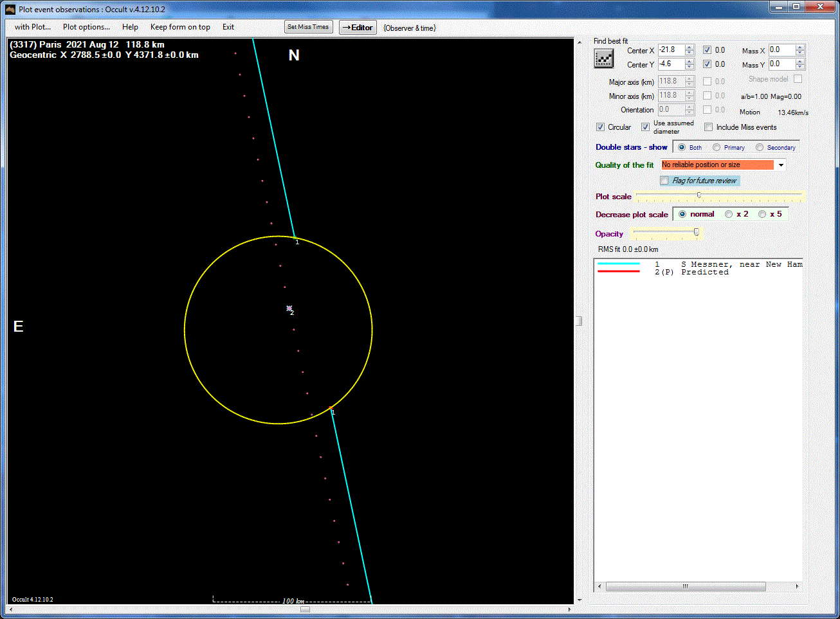This screenshot has width=840, height=619.
Task: Click the Opacity slider handle
Action: tap(696, 233)
